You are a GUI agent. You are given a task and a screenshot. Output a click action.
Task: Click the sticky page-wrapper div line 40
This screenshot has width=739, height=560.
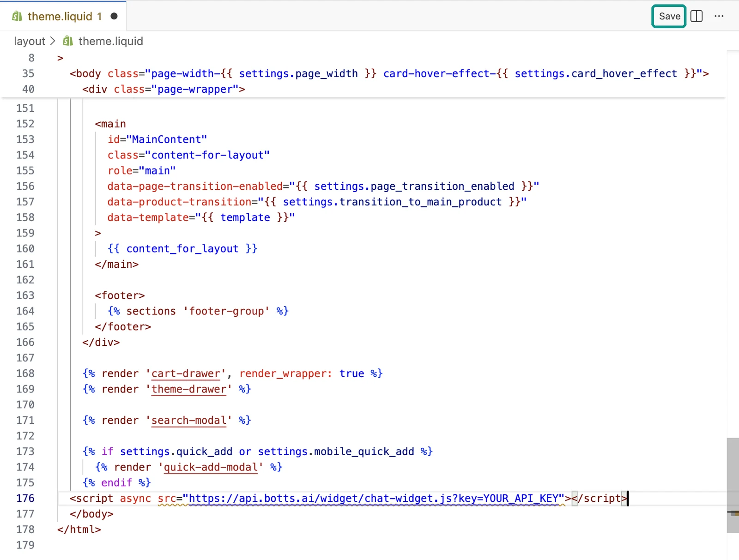164,89
